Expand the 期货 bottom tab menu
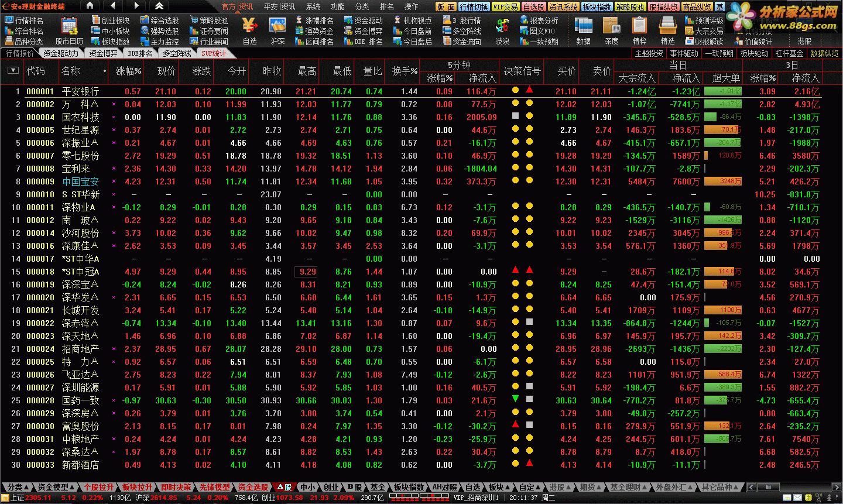This screenshot has height=504, width=843. tap(590, 487)
